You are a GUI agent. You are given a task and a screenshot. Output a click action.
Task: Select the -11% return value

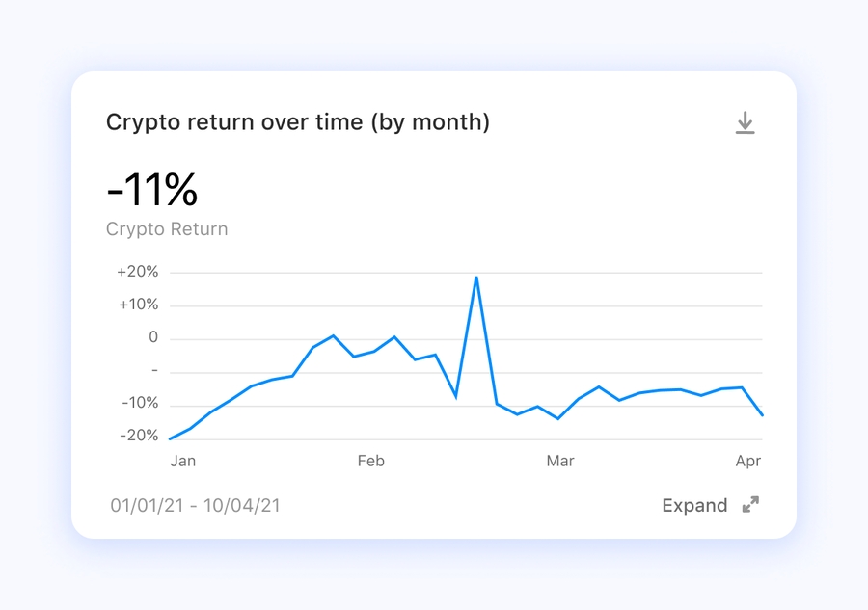click(151, 191)
